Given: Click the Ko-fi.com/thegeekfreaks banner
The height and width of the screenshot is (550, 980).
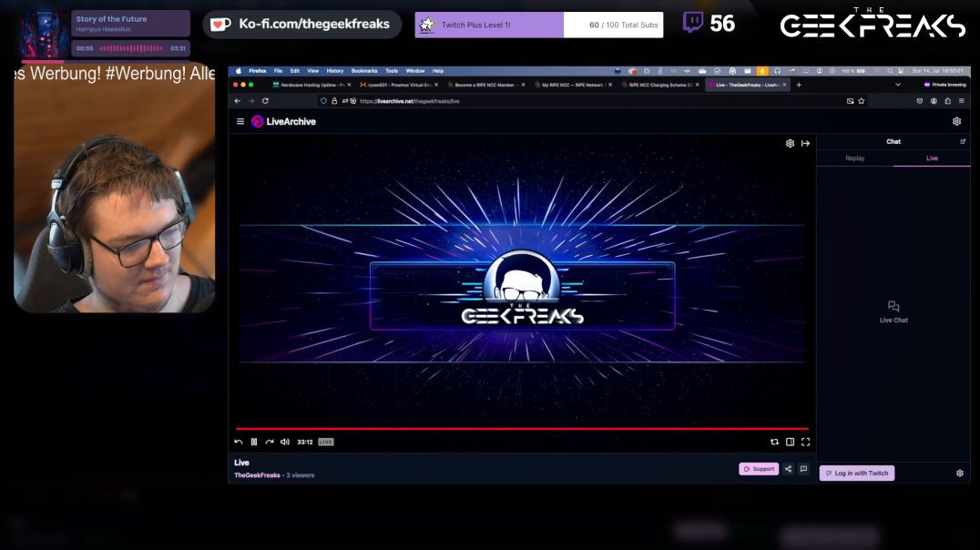Looking at the screenshot, I should pyautogui.click(x=301, y=25).
